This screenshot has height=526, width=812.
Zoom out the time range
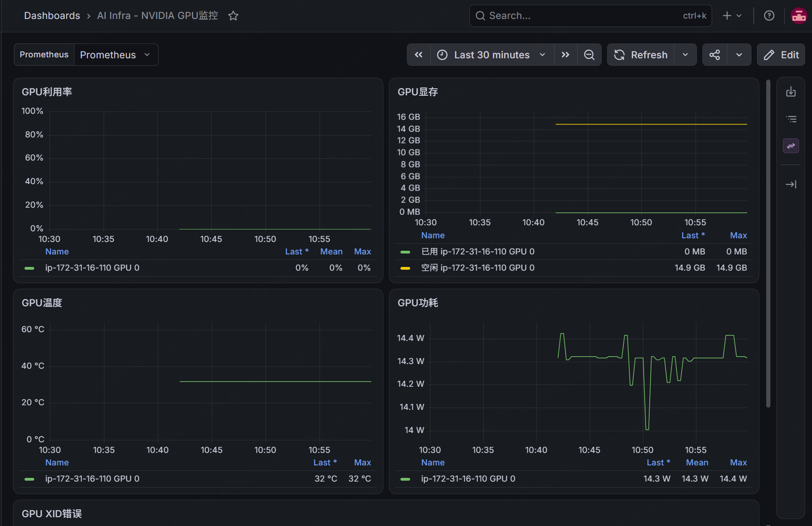click(589, 55)
